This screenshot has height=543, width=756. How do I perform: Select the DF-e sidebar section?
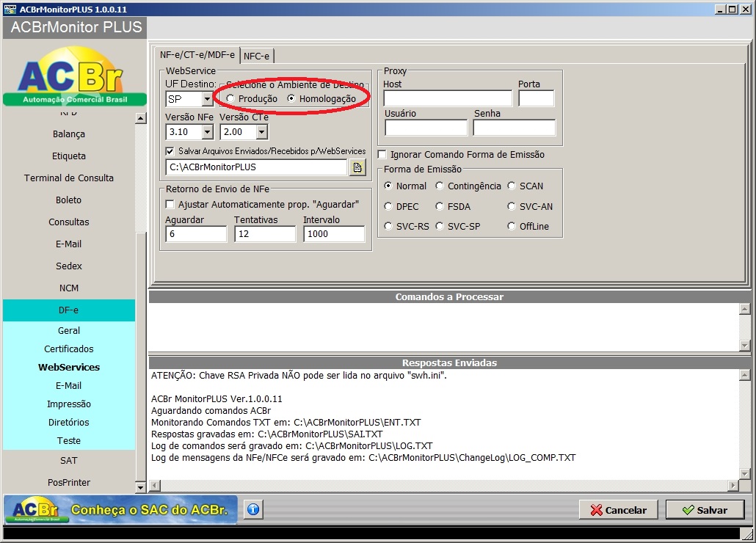pos(69,310)
